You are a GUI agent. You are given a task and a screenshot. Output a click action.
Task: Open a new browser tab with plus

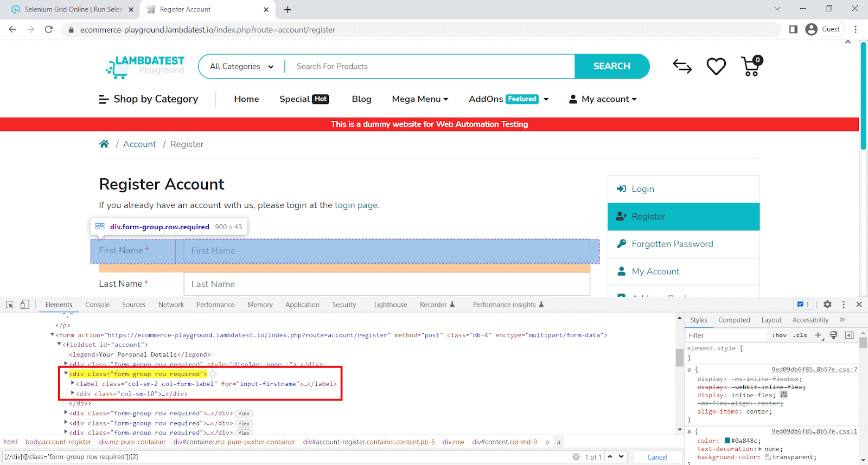click(288, 9)
